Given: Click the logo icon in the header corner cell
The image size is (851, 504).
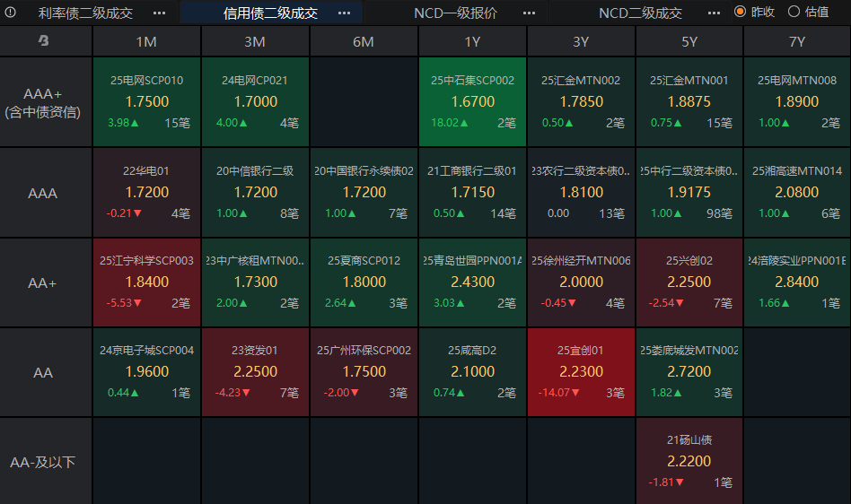Looking at the screenshot, I should pyautogui.click(x=44, y=40).
